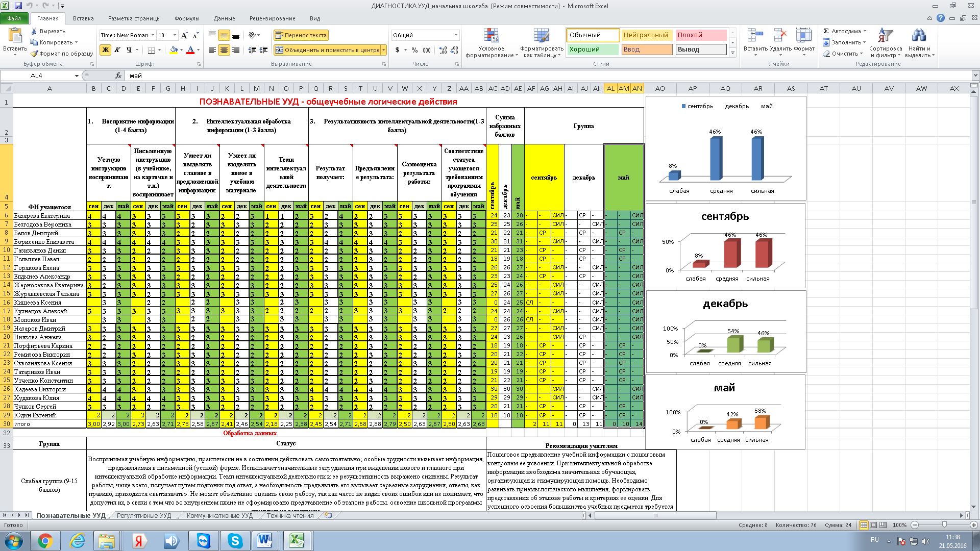Switch to the Вставка ribbon tab

pyautogui.click(x=83, y=18)
